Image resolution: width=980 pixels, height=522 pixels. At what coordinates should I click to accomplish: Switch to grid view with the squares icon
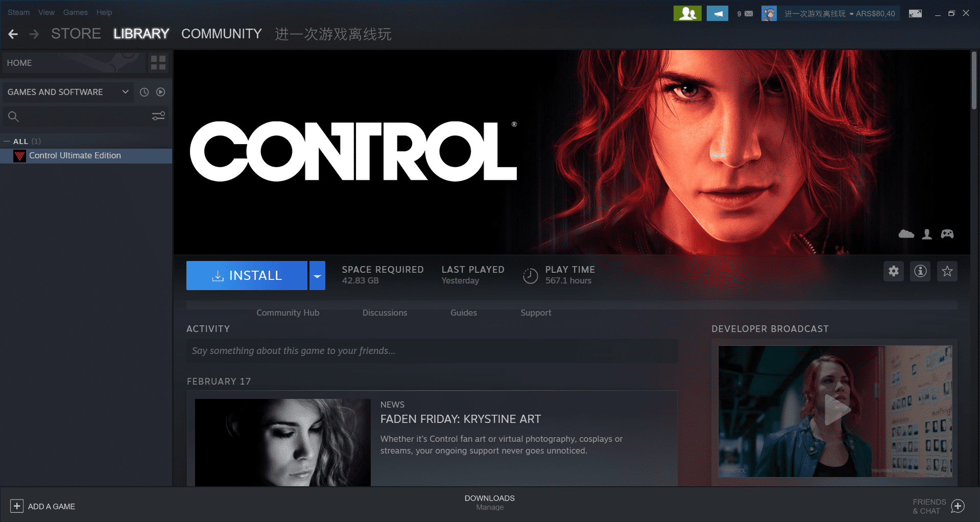click(158, 62)
